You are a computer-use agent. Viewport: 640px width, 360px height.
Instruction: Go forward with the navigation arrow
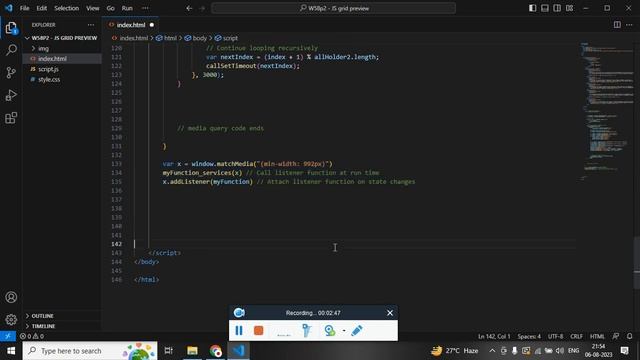[202, 8]
